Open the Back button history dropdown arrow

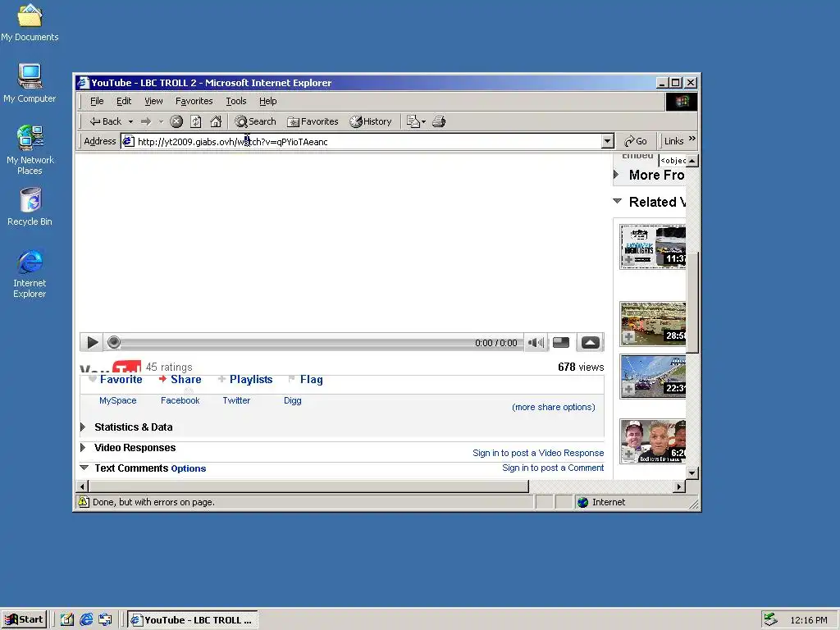click(130, 121)
